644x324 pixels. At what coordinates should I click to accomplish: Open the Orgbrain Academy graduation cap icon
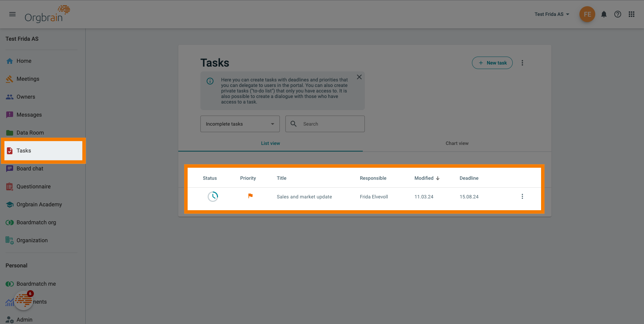(9, 204)
